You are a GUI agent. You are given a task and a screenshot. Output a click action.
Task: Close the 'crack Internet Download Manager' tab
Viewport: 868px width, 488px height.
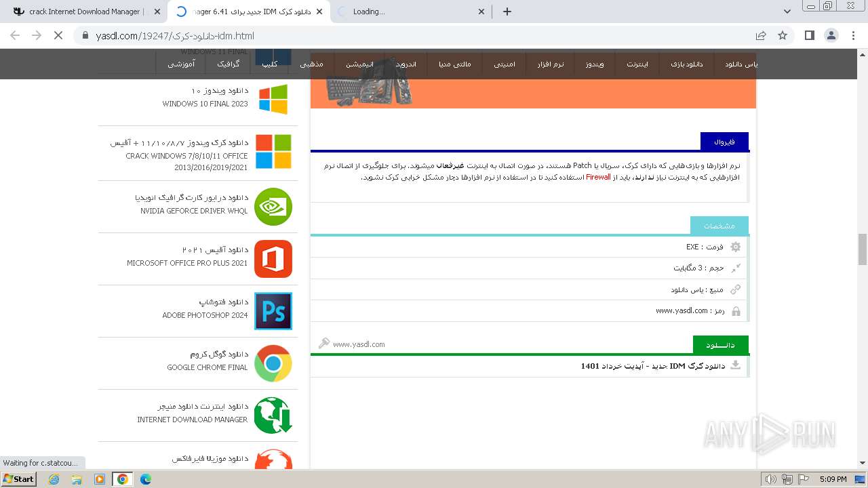click(157, 12)
